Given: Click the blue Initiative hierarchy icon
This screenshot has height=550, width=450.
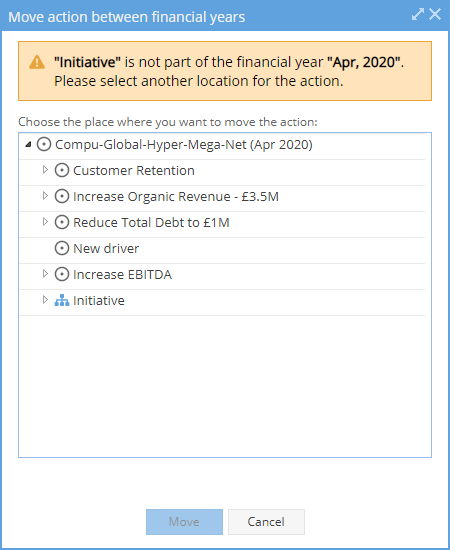Looking at the screenshot, I should click(x=62, y=300).
